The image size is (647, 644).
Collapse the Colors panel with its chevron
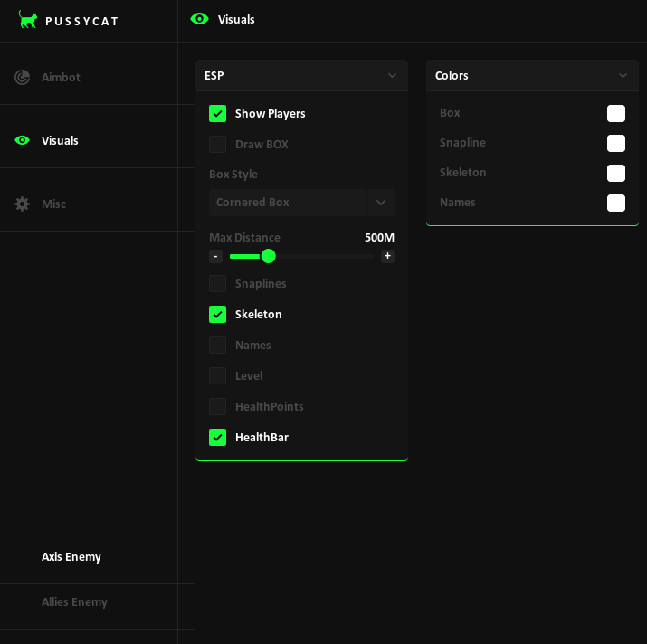tap(623, 76)
